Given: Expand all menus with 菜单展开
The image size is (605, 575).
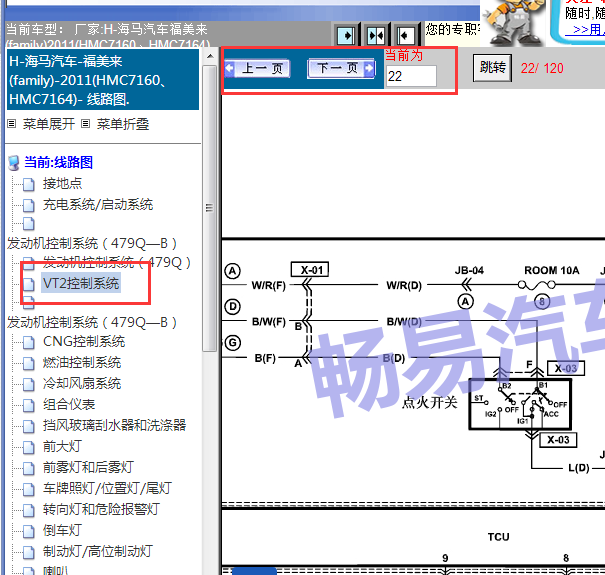Looking at the screenshot, I should click(x=49, y=124).
